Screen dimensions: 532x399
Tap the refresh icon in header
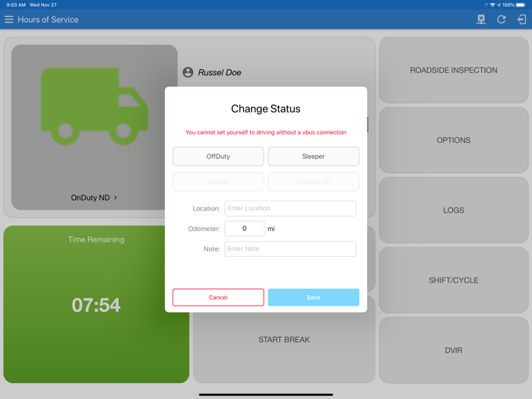point(502,20)
